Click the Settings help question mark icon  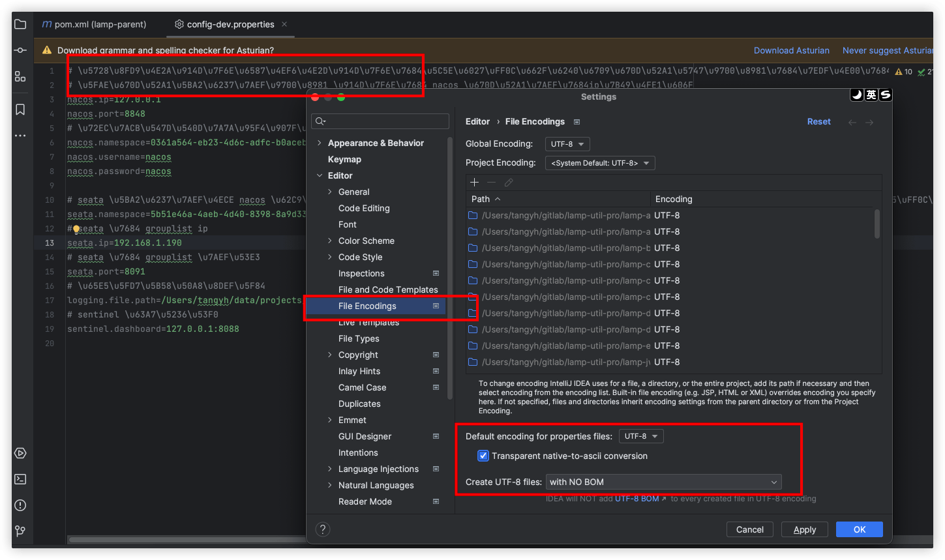[x=323, y=529]
